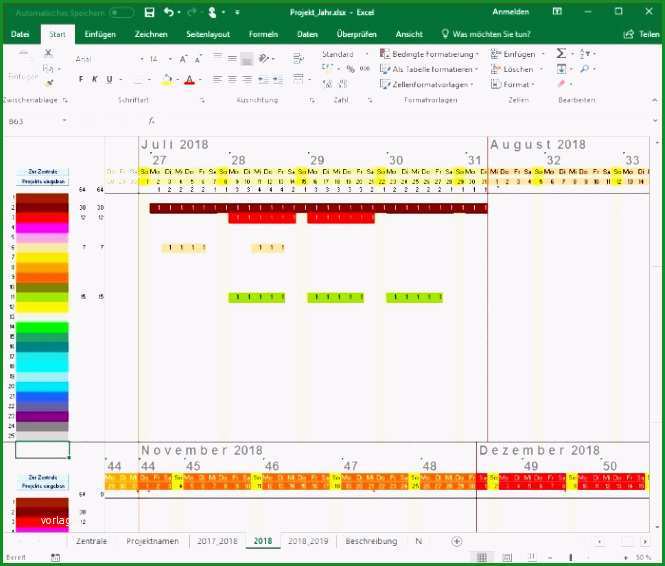Switch to the Projektnamen sheet tab
The image size is (665, 566).
click(x=152, y=541)
